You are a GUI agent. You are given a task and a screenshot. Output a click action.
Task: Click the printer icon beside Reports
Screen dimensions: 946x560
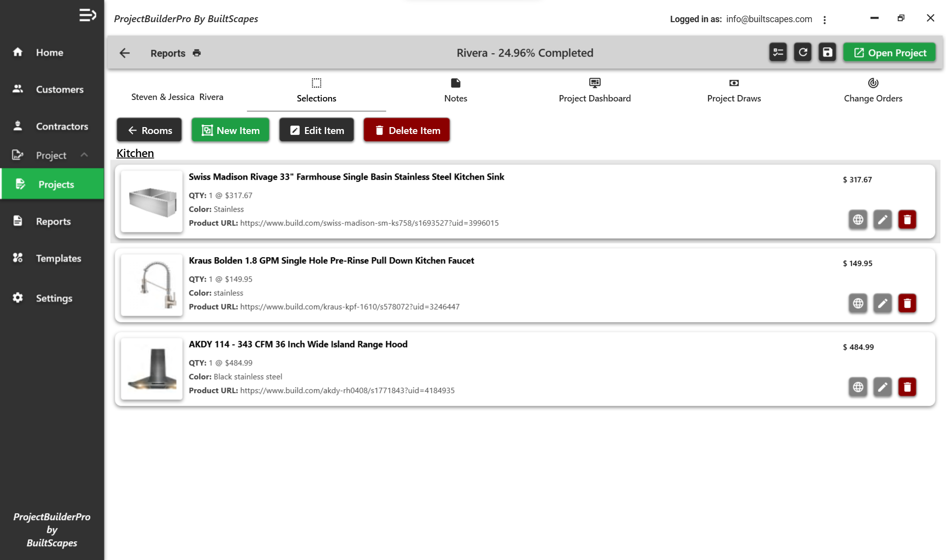tap(197, 53)
